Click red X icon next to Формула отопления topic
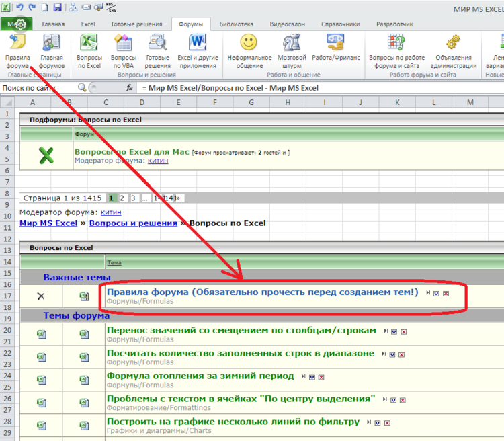 [321, 377]
